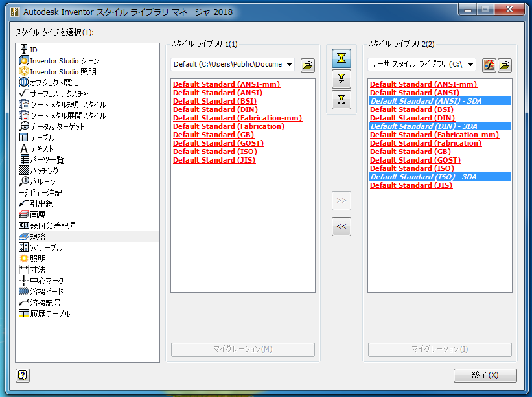Screen dimensions: 532x397
Task: Browse folder for style library 2
Action: 505,65
